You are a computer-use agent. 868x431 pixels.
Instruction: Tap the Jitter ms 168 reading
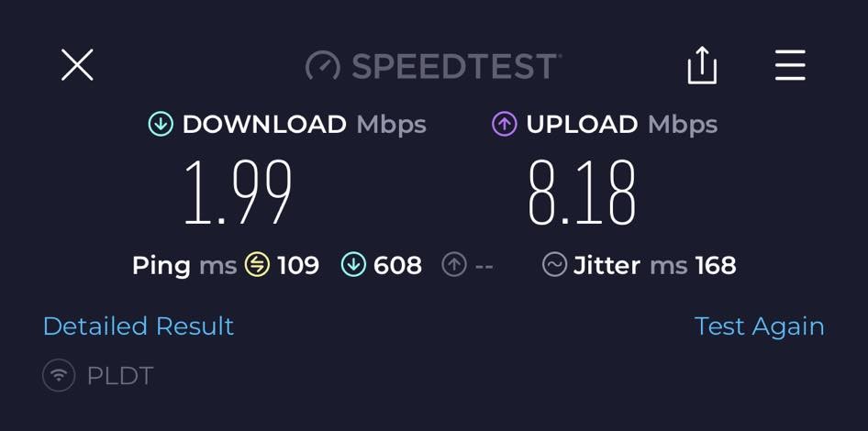[x=655, y=265]
